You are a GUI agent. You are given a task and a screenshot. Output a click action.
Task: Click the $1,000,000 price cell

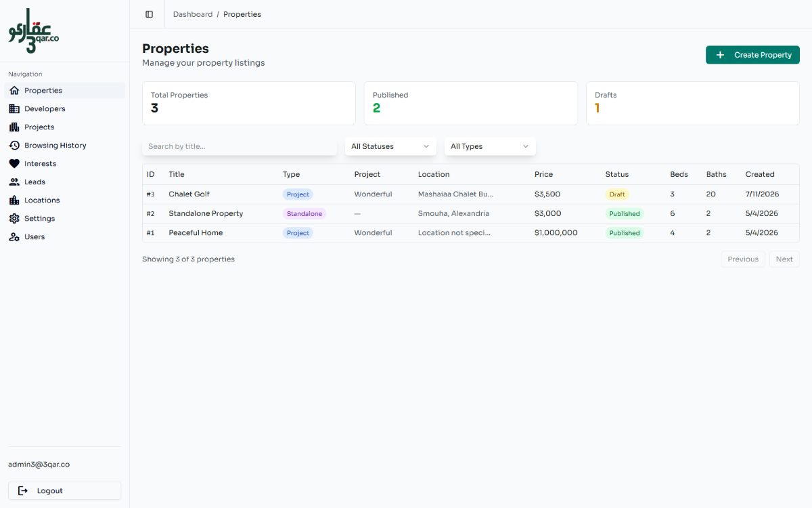click(556, 233)
